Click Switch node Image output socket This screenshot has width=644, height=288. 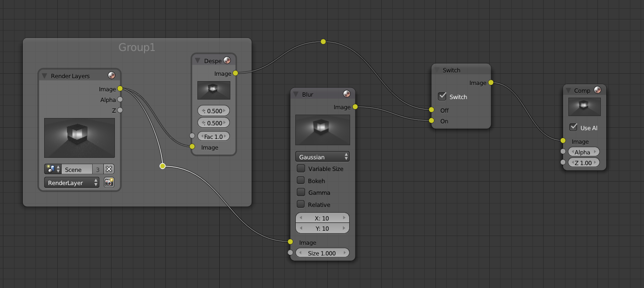click(x=491, y=83)
